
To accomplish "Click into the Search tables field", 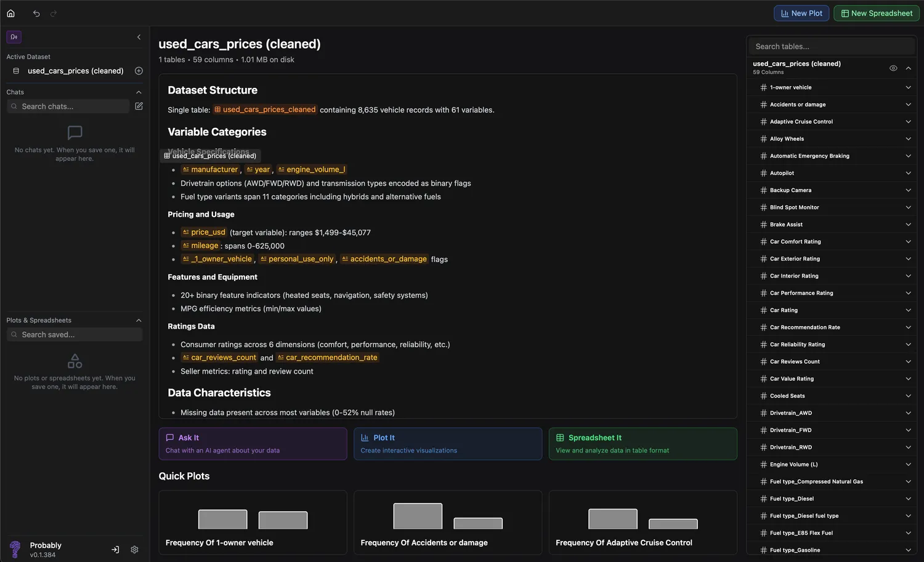I will pos(830,46).
